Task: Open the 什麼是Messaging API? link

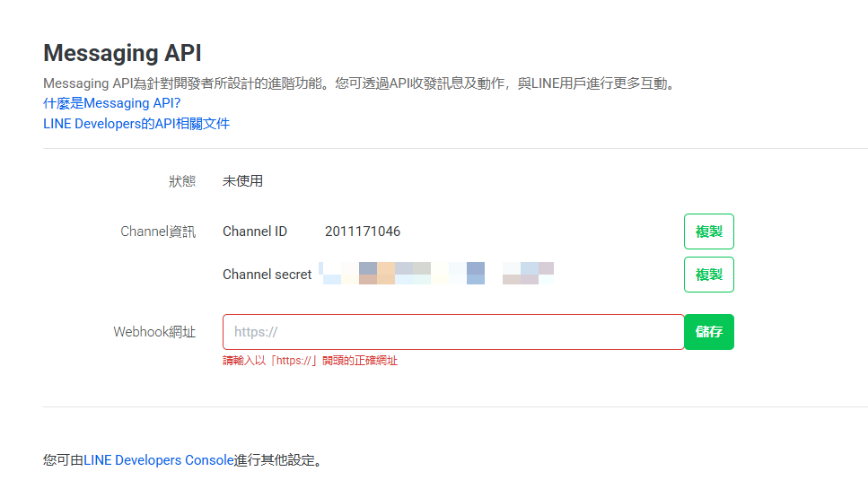Action: tap(112, 103)
